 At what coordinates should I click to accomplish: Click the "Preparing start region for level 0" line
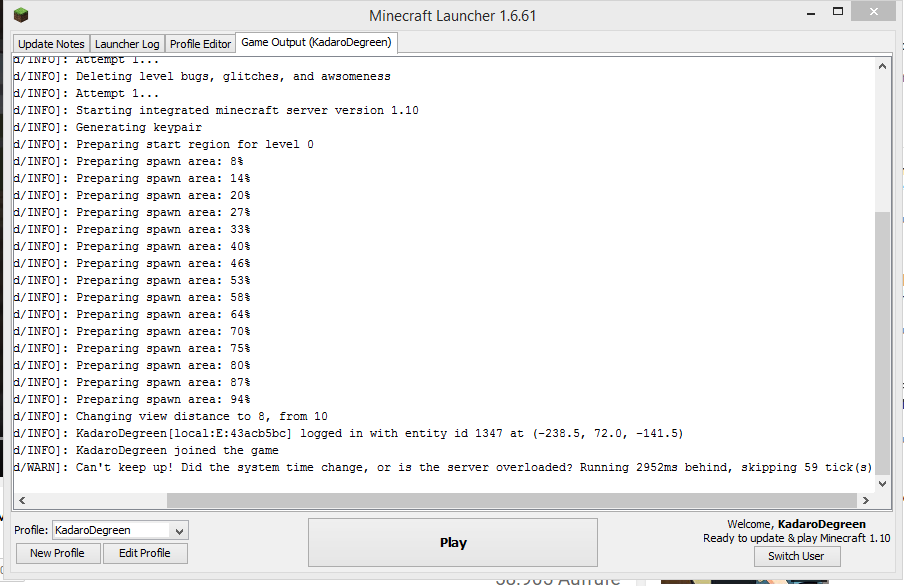164,144
